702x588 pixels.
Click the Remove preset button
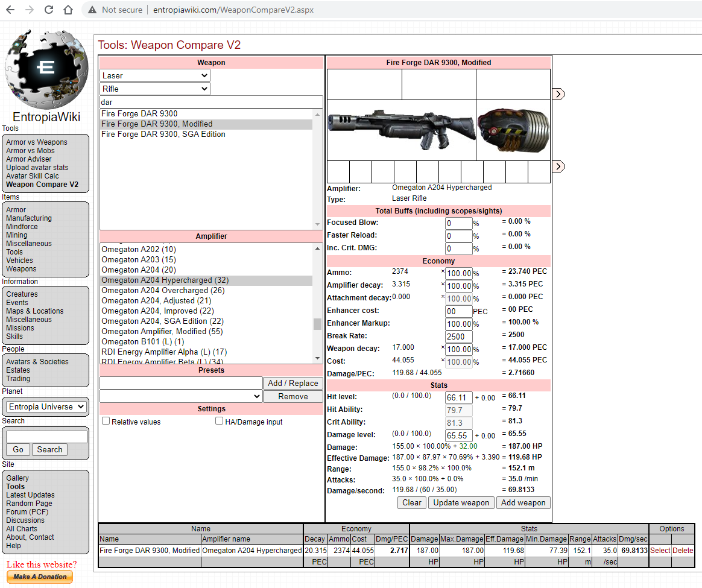(292, 396)
